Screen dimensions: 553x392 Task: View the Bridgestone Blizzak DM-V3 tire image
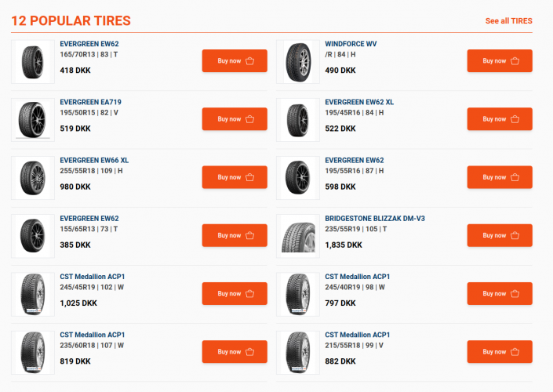coord(298,236)
